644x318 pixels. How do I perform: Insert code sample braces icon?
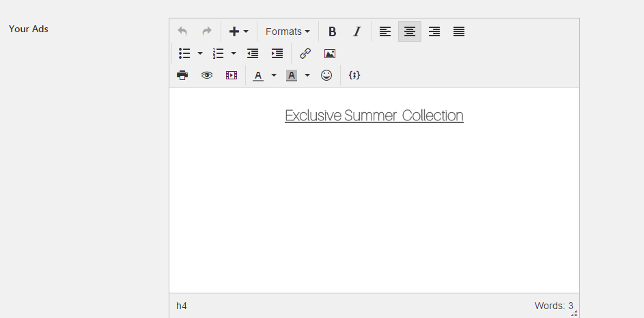(354, 75)
